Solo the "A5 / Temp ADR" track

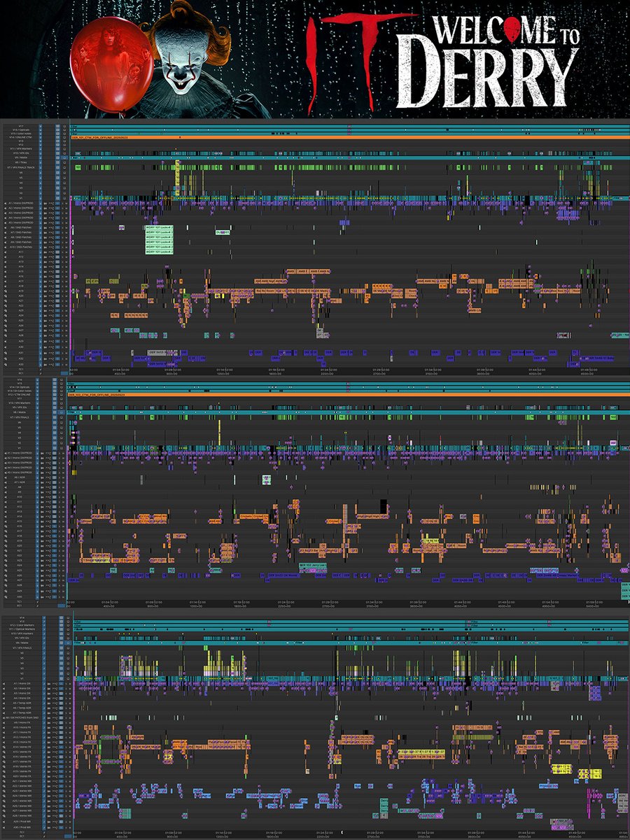click(66, 703)
